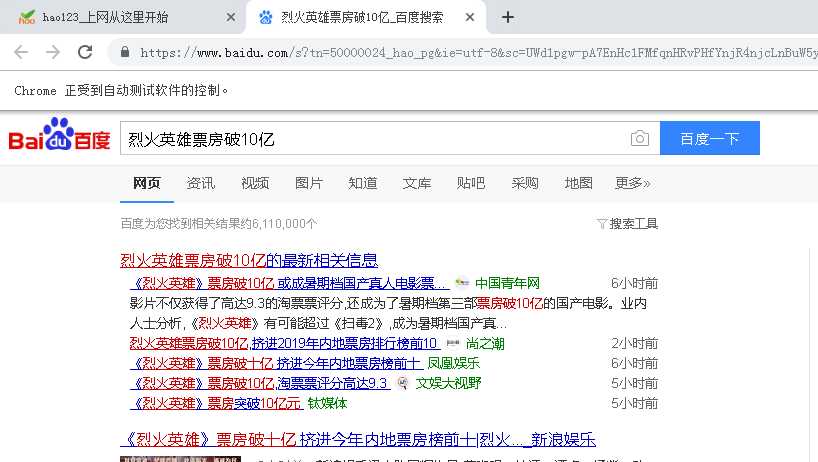Image resolution: width=818 pixels, height=462 pixels.
Task: Select the 烈火英雄票房破10亿 browser tab
Action: tap(365, 17)
